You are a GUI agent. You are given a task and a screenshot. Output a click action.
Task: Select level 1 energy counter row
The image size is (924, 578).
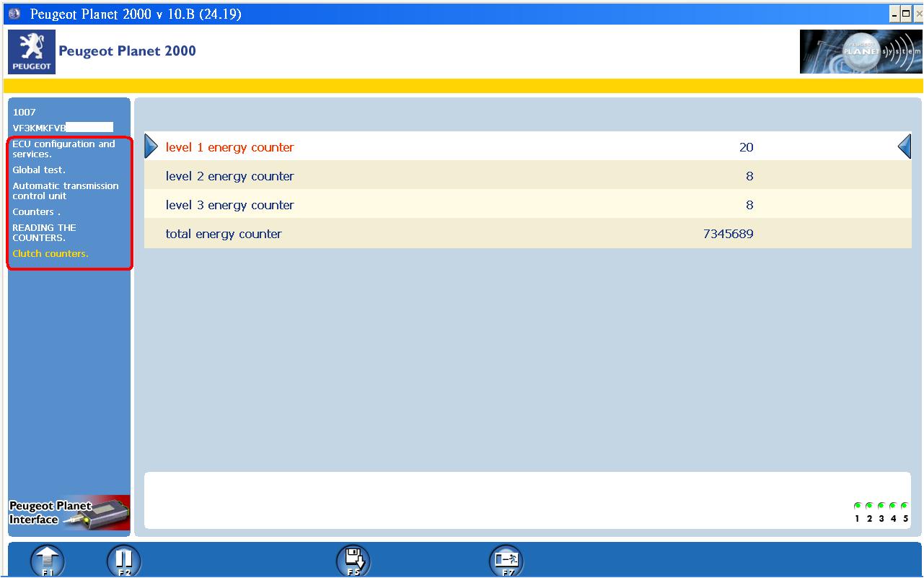tap(527, 146)
